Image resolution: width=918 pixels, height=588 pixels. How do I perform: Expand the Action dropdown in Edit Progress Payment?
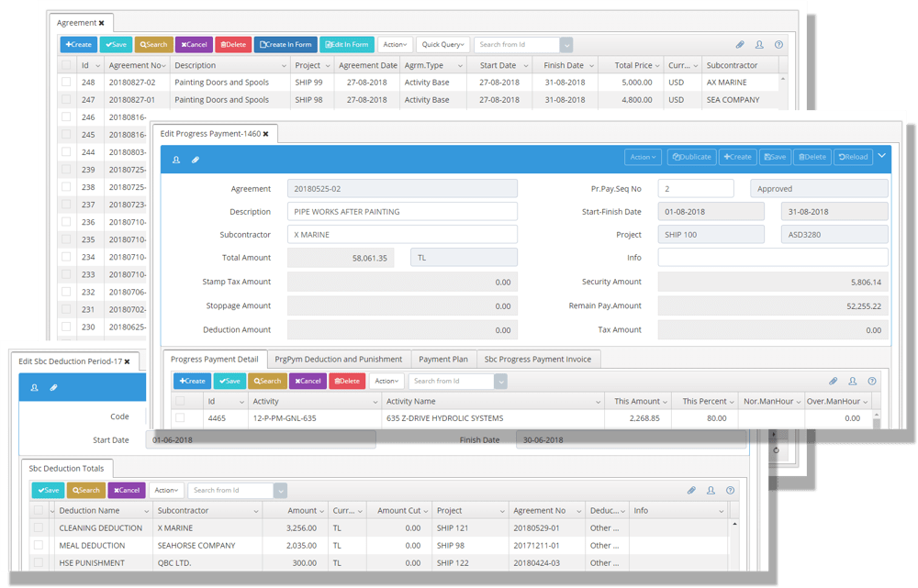pyautogui.click(x=643, y=157)
